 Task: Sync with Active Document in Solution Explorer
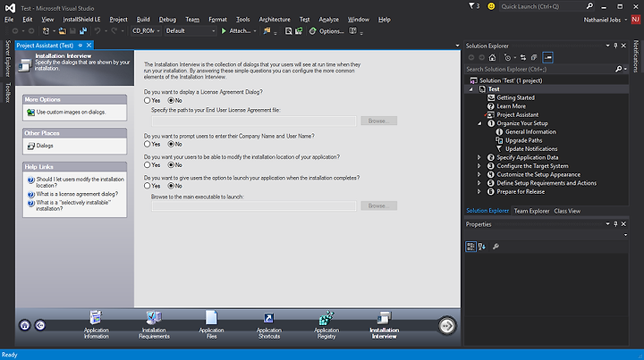tap(523, 57)
